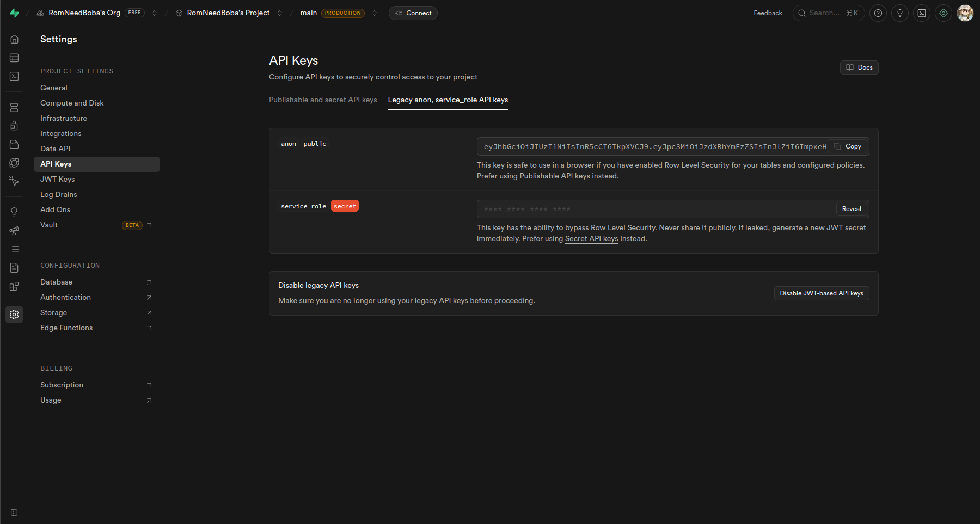The image size is (980, 524).
Task: Expand the project switcher next to RomNeedBoba's Project
Action: (x=280, y=13)
